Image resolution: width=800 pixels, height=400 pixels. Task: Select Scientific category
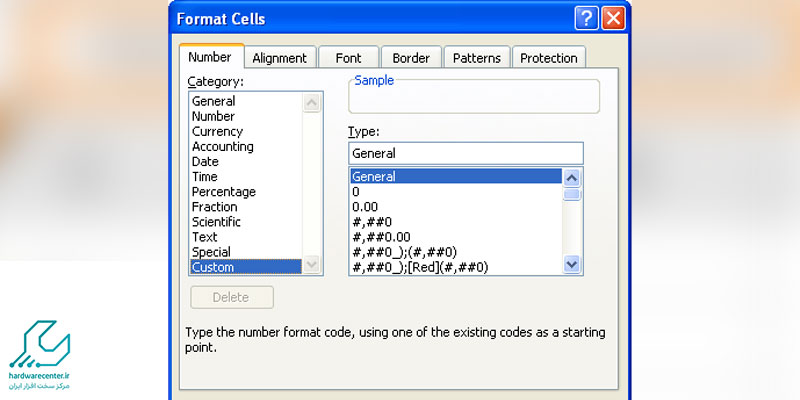[246, 222]
